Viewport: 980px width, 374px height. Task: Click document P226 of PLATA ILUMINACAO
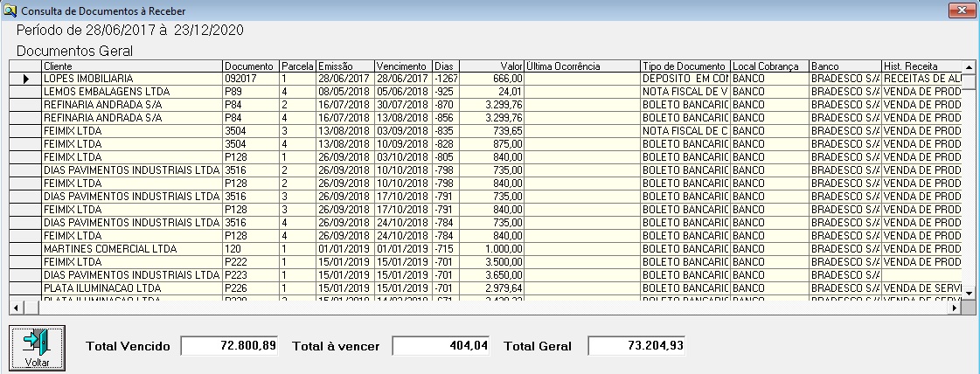250,287
